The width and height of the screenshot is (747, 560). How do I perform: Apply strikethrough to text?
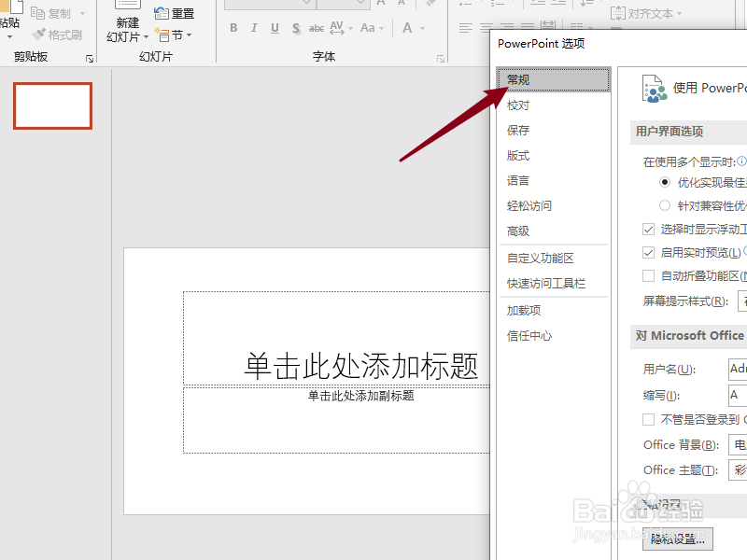[316, 28]
